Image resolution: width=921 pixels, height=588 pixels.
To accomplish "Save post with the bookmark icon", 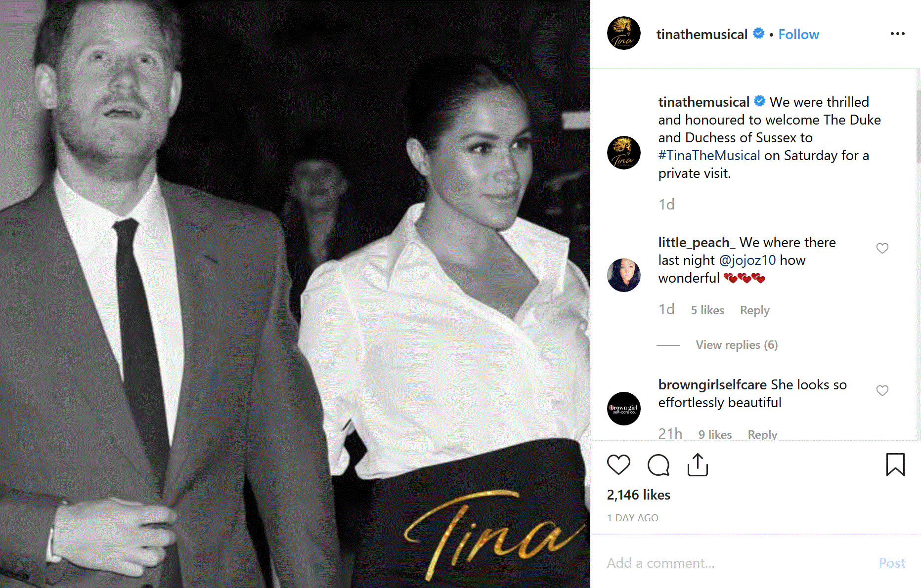I will pyautogui.click(x=895, y=465).
